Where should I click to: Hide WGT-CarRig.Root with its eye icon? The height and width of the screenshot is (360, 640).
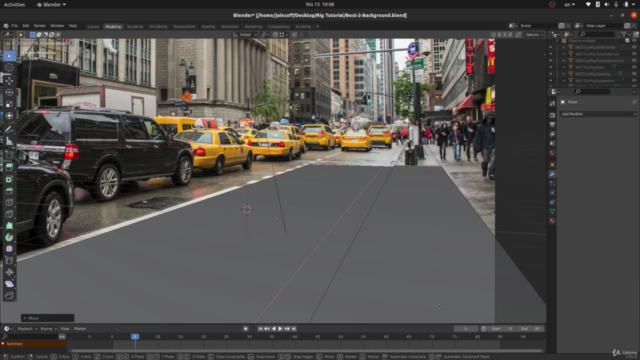pos(634,67)
